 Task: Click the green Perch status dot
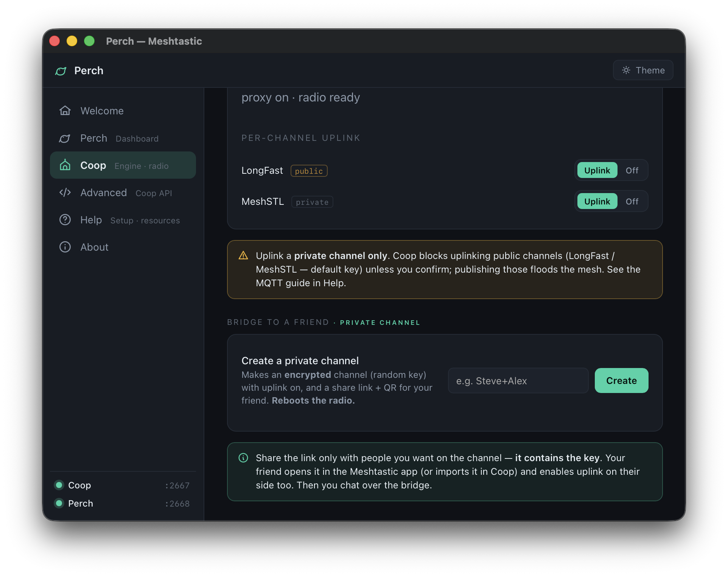coord(59,503)
